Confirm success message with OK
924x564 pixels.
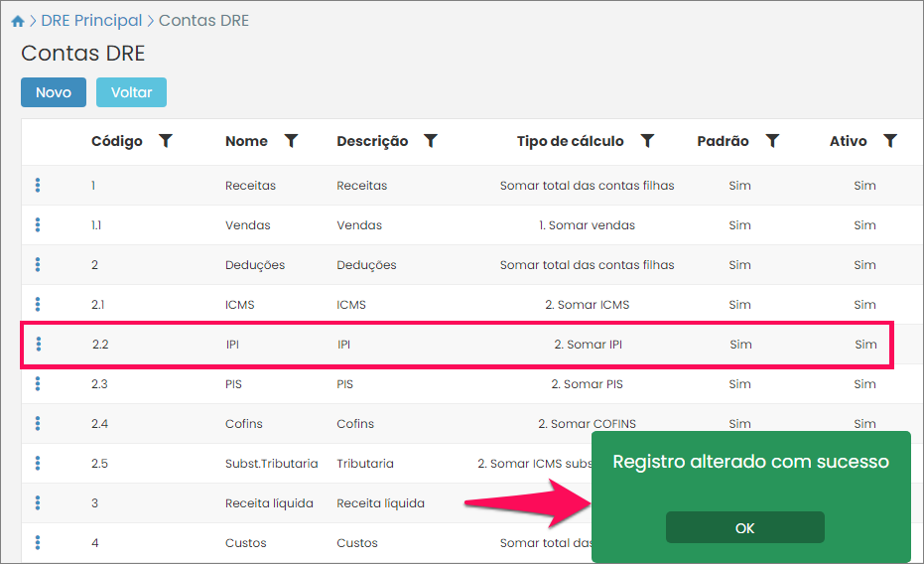click(x=744, y=528)
